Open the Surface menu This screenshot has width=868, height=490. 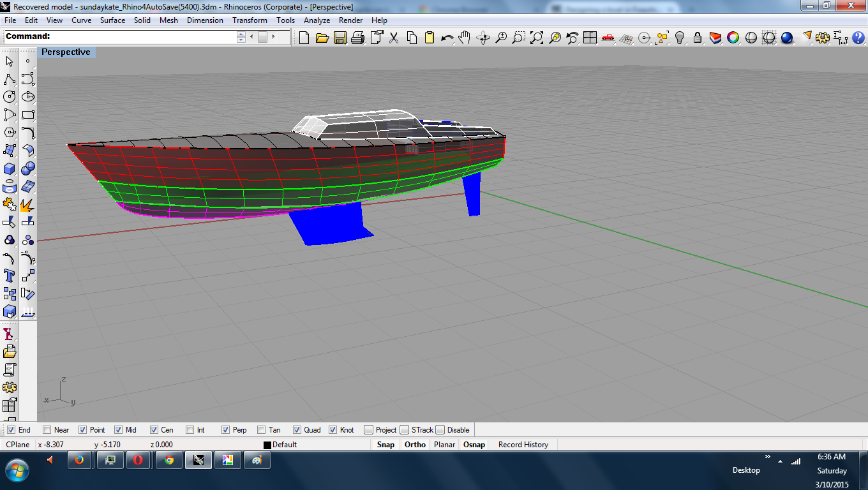click(112, 20)
